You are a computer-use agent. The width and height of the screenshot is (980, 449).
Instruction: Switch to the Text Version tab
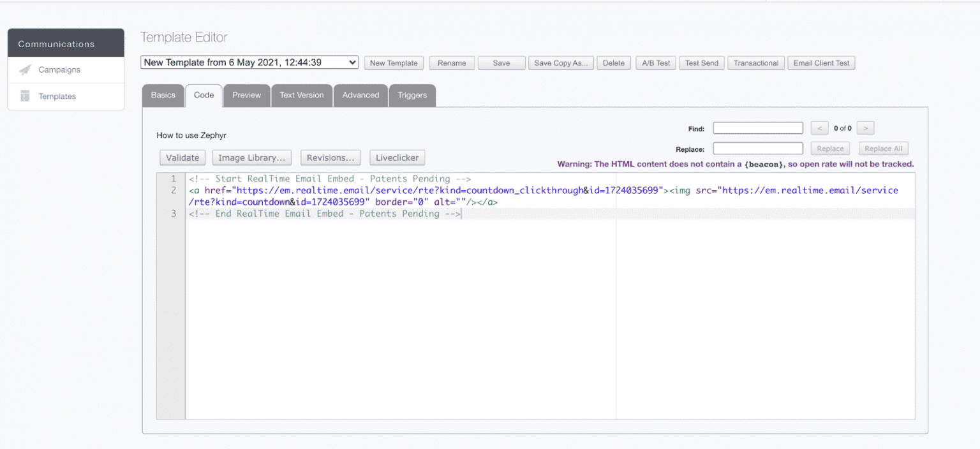point(301,95)
